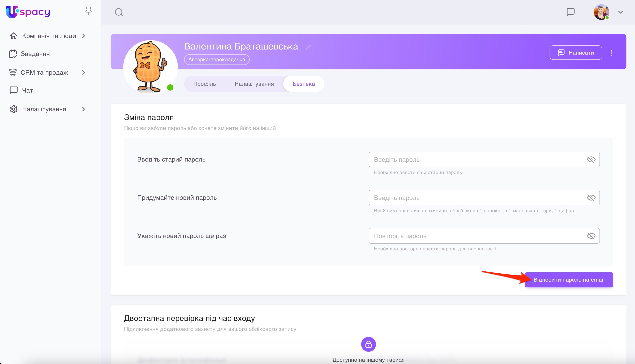The image size is (635, 364).
Task: Toggle visibility of the old password field
Action: (591, 160)
